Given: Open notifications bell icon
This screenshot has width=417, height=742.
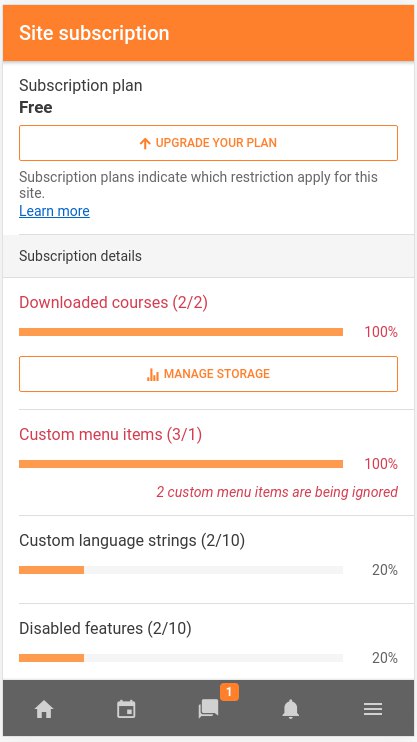Looking at the screenshot, I should click(291, 709).
